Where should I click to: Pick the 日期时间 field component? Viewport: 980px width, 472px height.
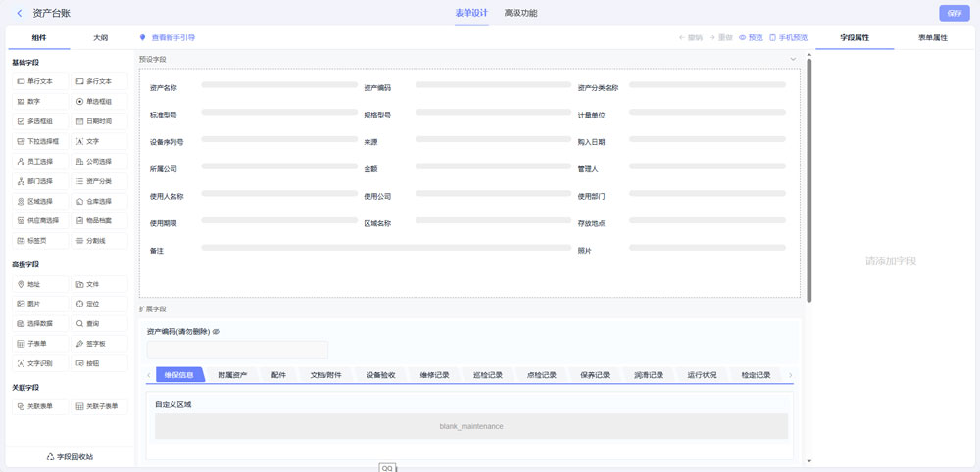pyautogui.click(x=100, y=121)
